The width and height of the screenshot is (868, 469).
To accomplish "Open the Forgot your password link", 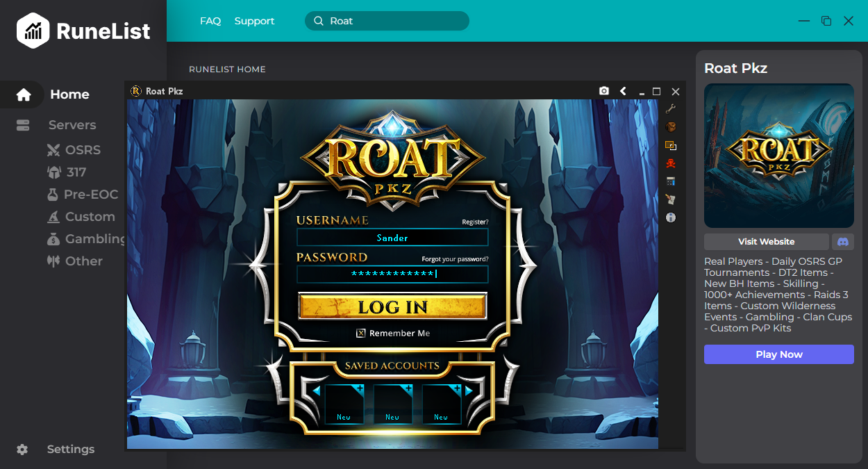I will 455,259.
